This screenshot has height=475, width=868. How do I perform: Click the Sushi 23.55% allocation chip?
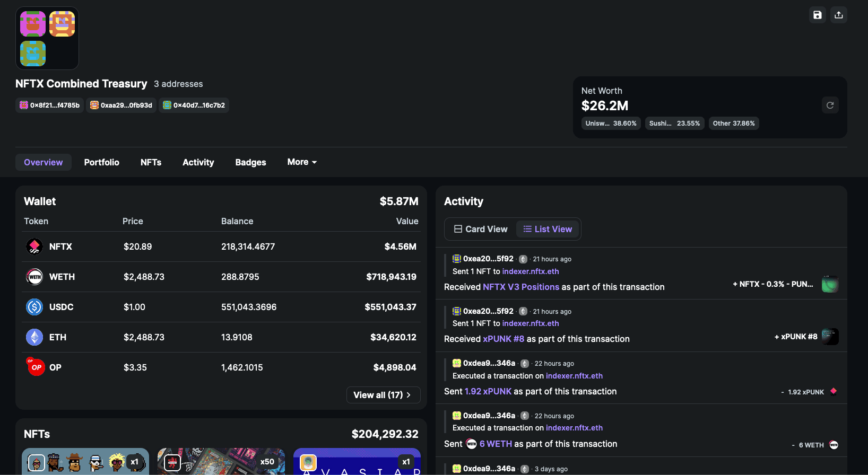(674, 124)
